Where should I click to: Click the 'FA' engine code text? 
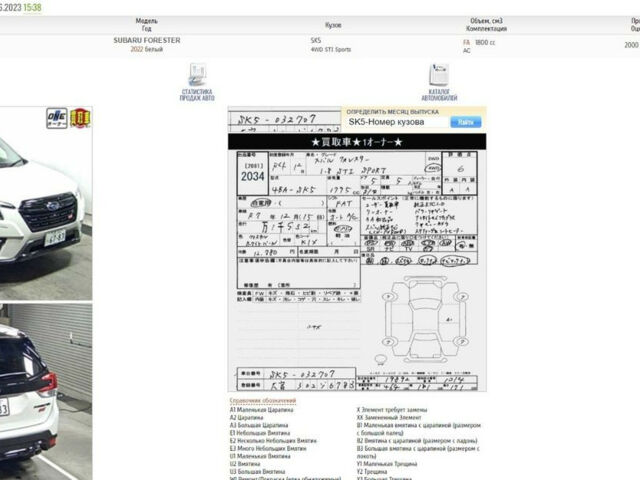coord(467,42)
